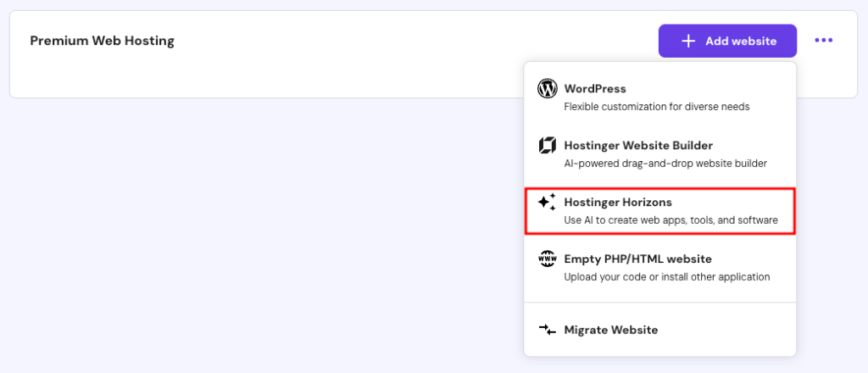Click the Add website button
Screen dimensions: 868x373
727,41
